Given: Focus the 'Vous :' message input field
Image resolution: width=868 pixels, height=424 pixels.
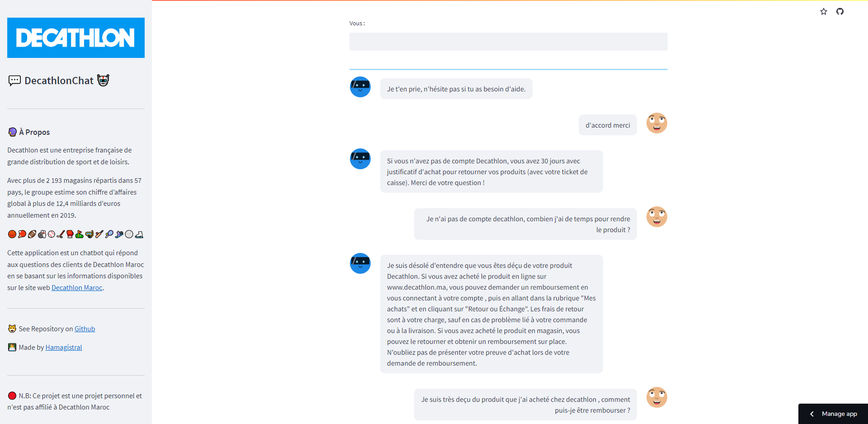Looking at the screenshot, I should 508,42.
